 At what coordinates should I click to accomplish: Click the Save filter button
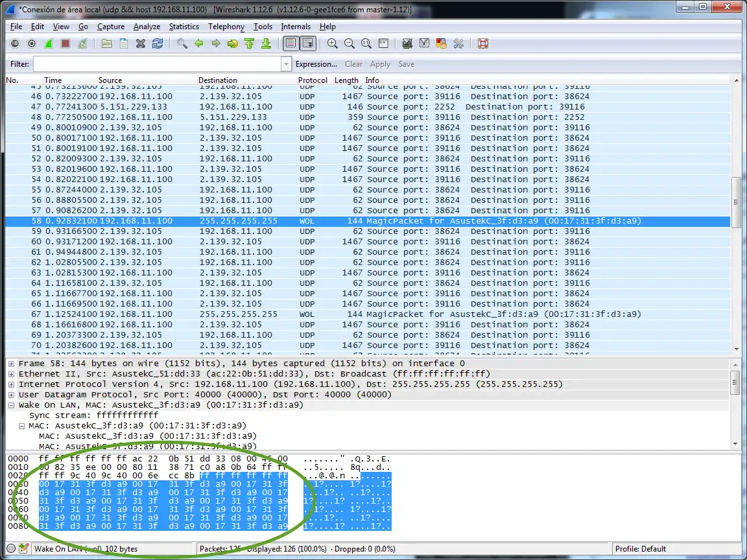click(407, 64)
